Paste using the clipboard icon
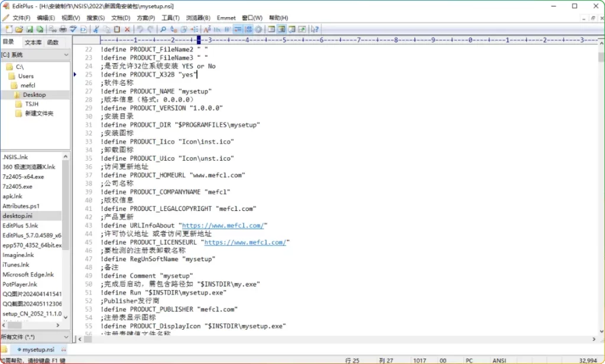The width and height of the screenshot is (605, 364). [x=117, y=30]
